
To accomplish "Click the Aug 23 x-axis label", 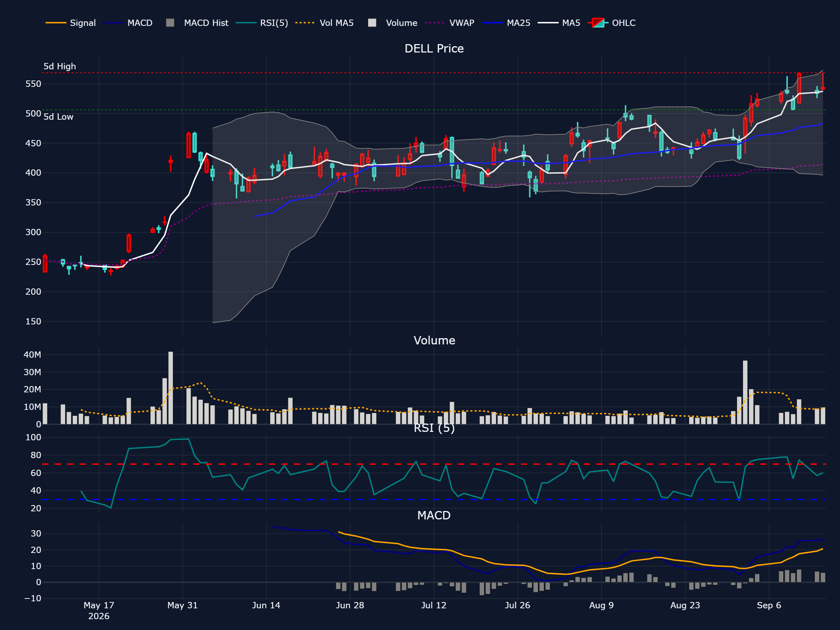I will click(685, 605).
